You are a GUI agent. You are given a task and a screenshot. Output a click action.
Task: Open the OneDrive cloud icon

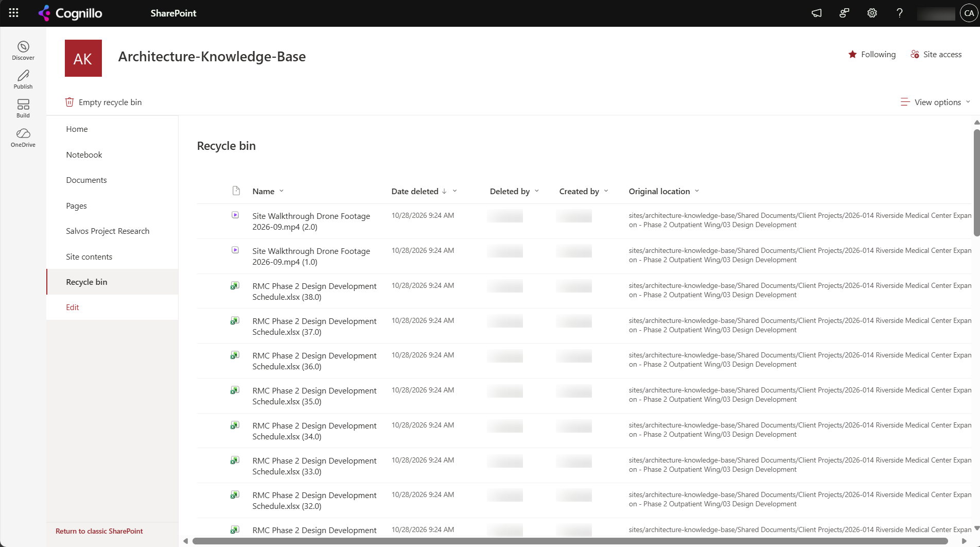pyautogui.click(x=23, y=138)
